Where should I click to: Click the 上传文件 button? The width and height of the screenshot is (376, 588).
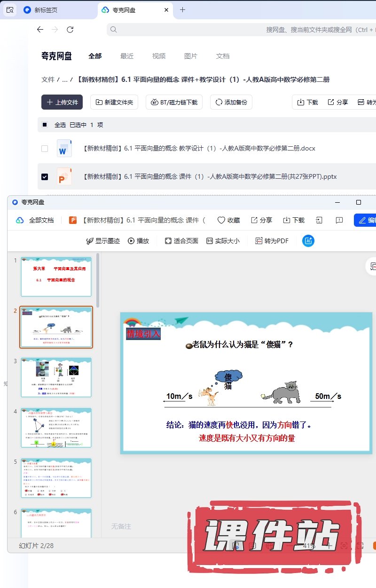pos(62,102)
